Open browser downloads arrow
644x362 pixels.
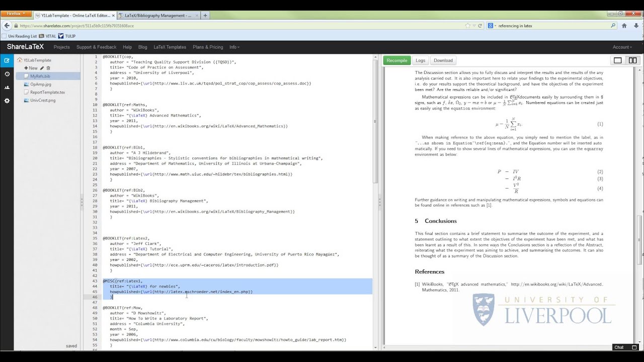637,26
